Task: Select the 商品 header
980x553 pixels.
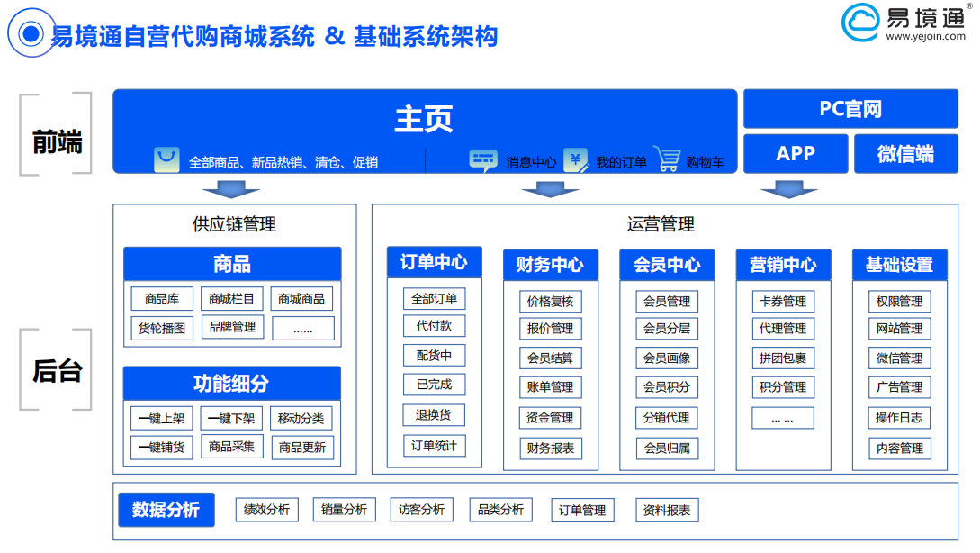Action: [x=232, y=264]
